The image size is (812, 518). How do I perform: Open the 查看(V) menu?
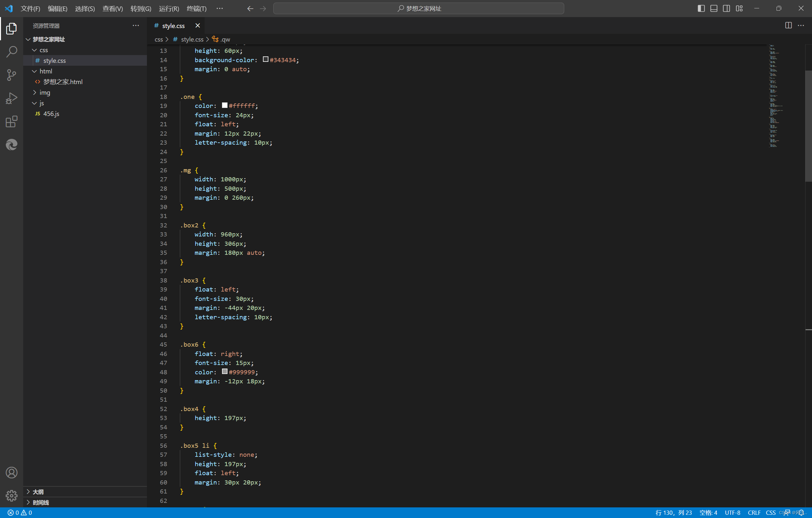tap(112, 8)
